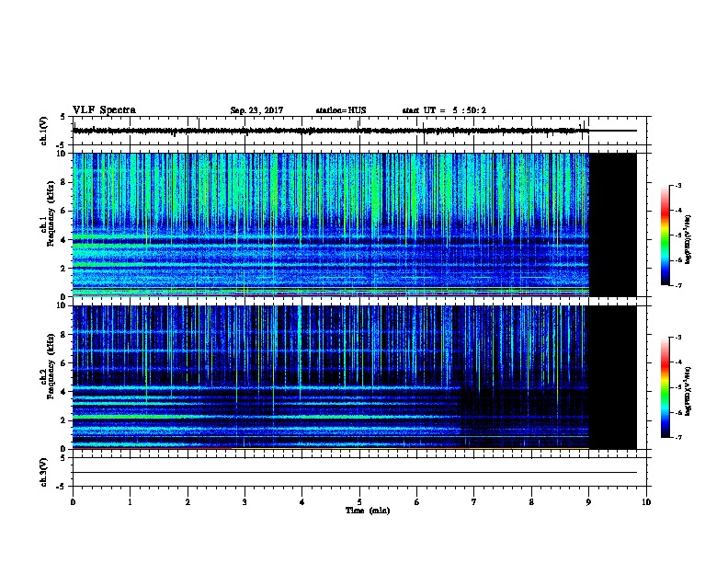The image size is (728, 563).
Task: Click the ch.1 colorbar "-3" top label
Action: coord(677,185)
